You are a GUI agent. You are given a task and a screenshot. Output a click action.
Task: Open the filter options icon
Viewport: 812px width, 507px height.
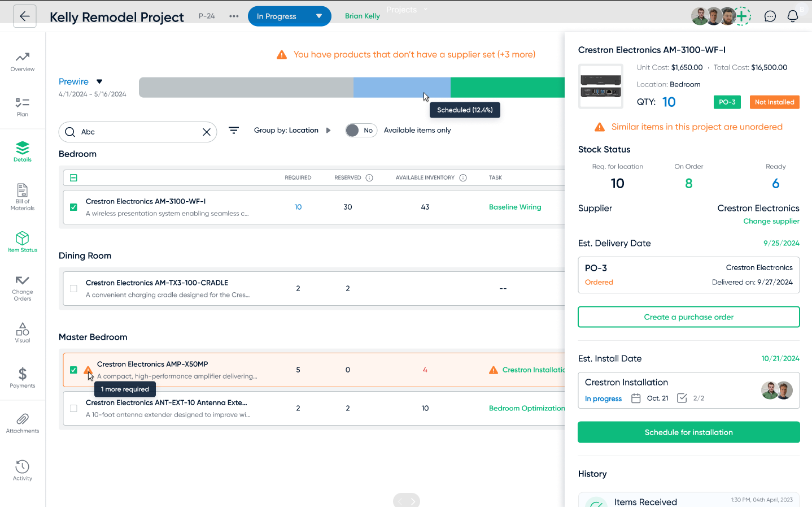(234, 131)
